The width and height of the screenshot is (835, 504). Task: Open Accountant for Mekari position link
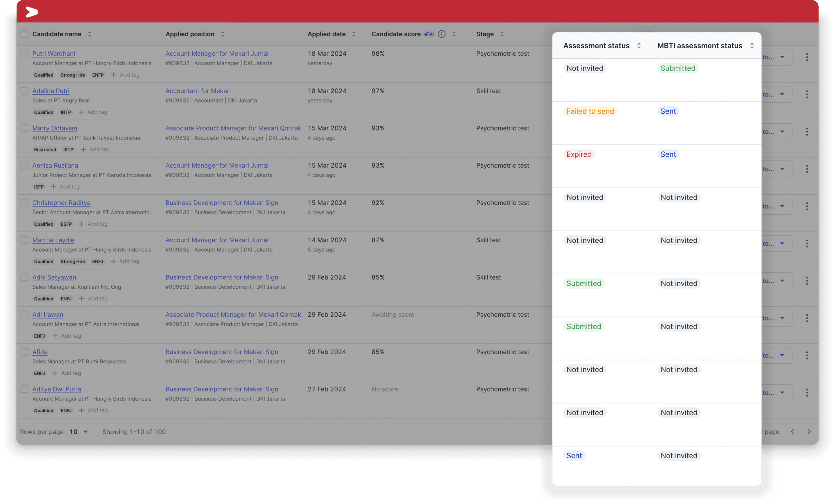point(198,91)
